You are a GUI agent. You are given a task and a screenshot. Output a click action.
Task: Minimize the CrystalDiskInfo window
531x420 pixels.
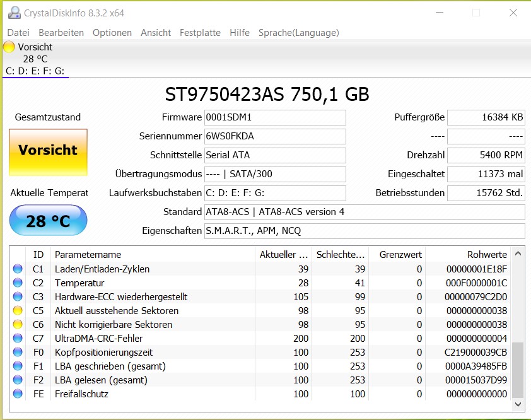point(440,13)
